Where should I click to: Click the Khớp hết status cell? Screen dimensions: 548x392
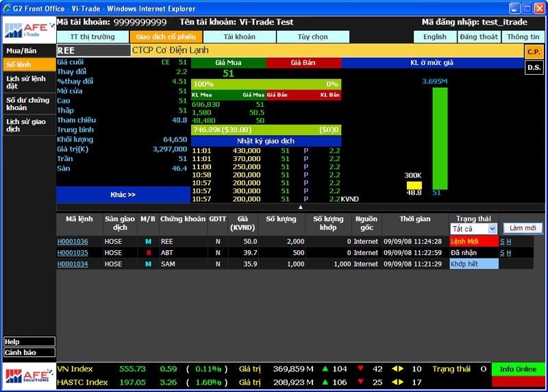coord(474,264)
